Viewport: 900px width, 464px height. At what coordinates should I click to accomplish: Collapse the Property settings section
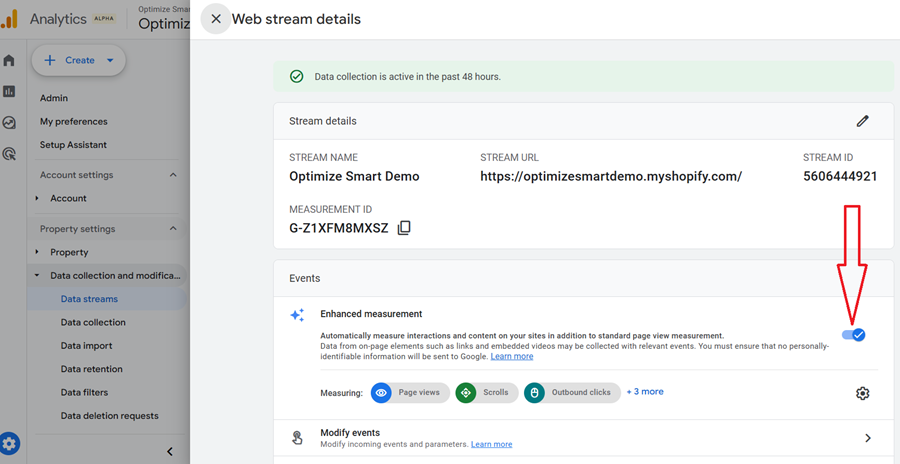(173, 229)
